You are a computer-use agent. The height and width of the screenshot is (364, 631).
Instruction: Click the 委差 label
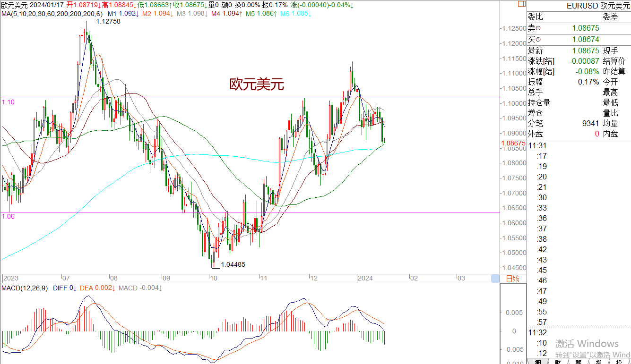point(611,17)
